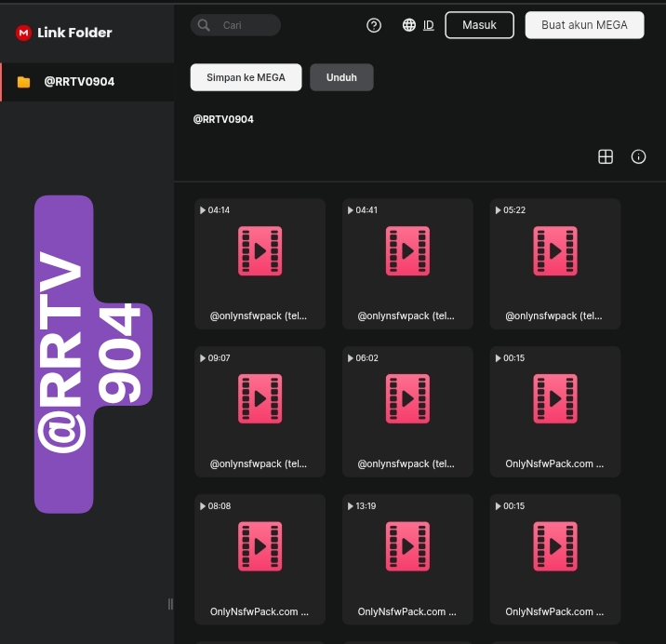Click the Link Folder title
The image size is (666, 644).
(x=74, y=33)
